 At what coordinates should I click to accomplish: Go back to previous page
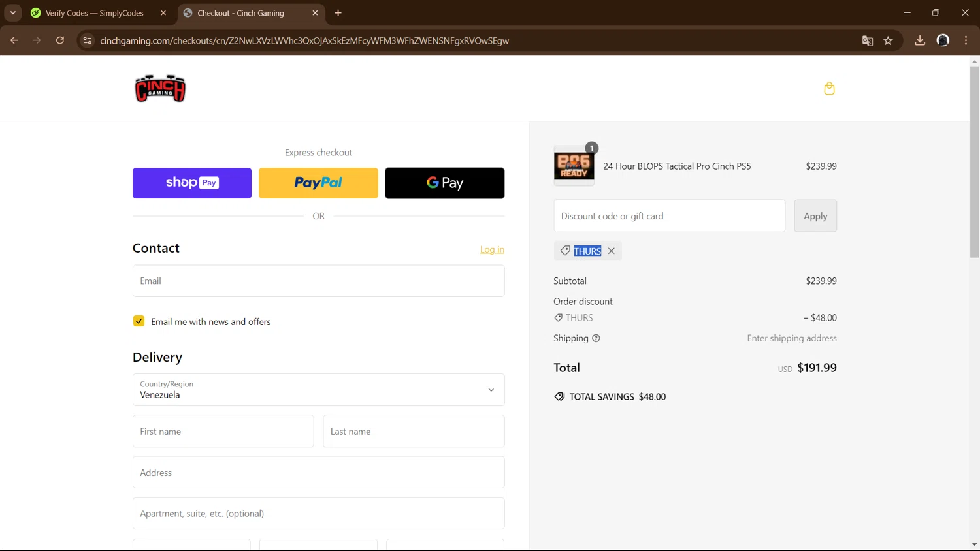[14, 40]
